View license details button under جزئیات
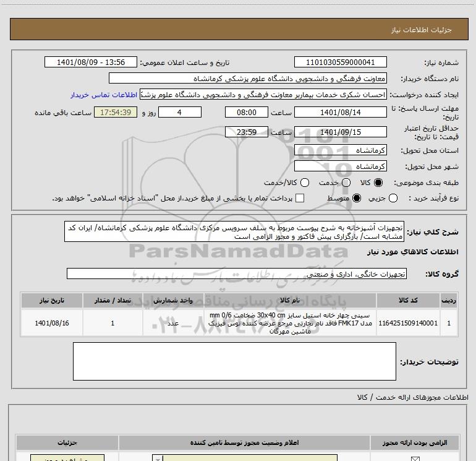Viewport: 476px width, 461px height. coord(67,459)
